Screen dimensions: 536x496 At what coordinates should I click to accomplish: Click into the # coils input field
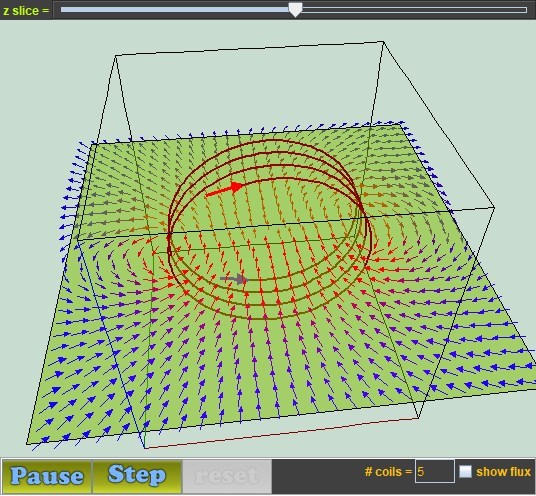434,471
